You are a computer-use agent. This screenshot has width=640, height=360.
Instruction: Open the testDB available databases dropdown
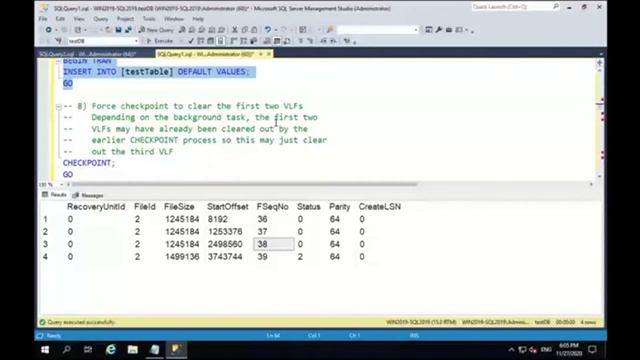(136, 41)
